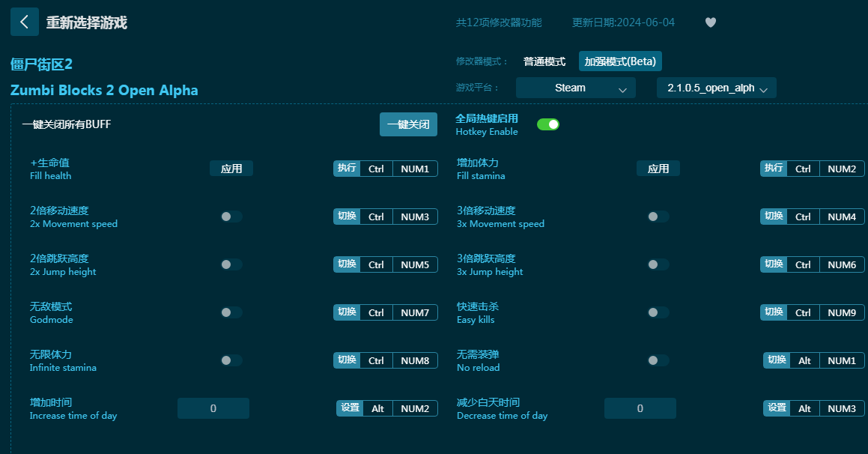Viewport: 868px width, 454px height.
Task: Click 切换 hotkey button for No reload
Action: 777,360
